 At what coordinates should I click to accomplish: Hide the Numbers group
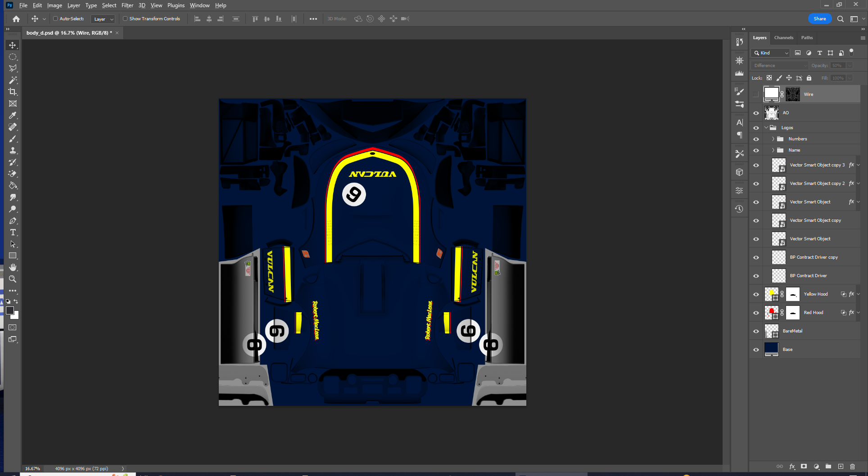click(x=756, y=139)
